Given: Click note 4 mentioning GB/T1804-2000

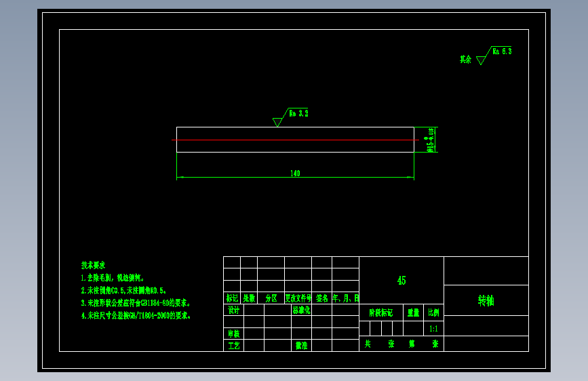Looking at the screenshot, I should tap(136, 316).
